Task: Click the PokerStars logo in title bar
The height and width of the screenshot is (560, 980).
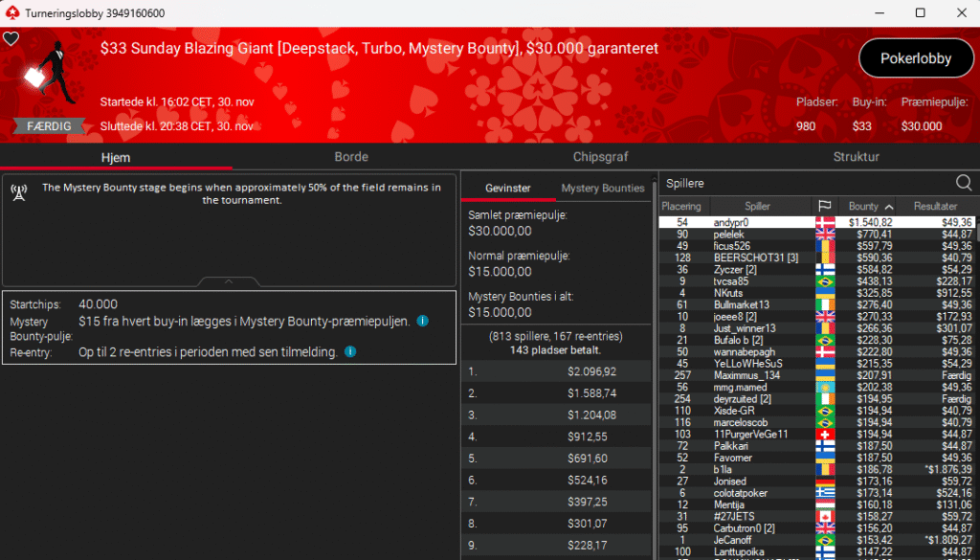Action: 11,12
